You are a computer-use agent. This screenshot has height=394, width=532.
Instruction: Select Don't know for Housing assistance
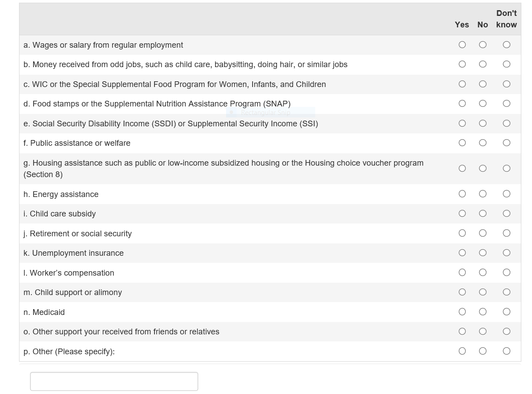point(506,168)
